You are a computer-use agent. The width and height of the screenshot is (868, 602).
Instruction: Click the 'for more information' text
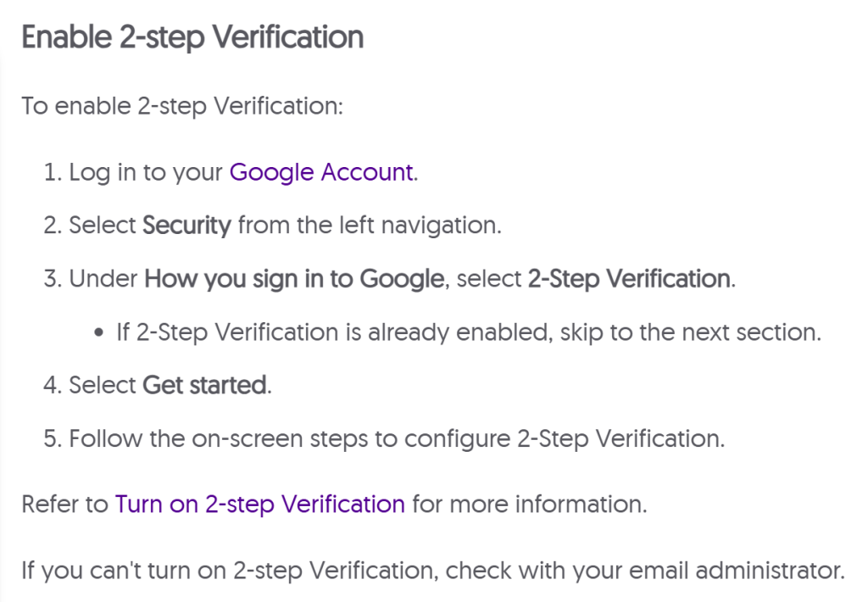point(529,504)
